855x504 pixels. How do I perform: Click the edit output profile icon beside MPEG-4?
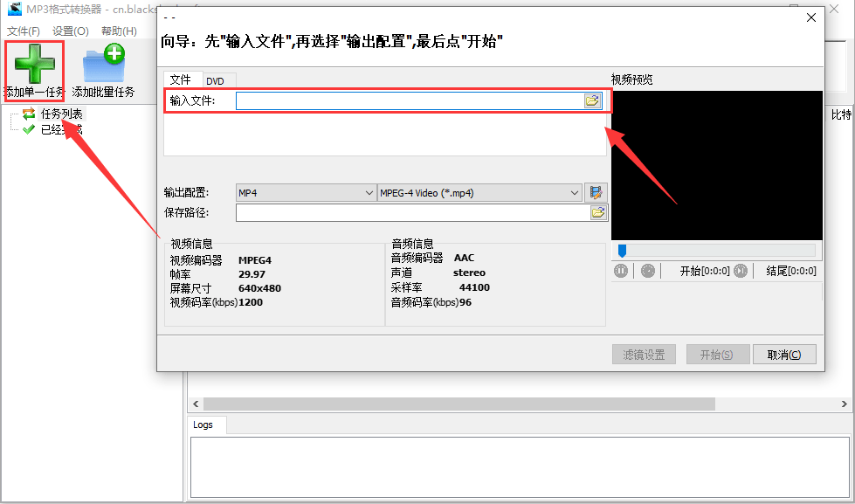click(596, 192)
